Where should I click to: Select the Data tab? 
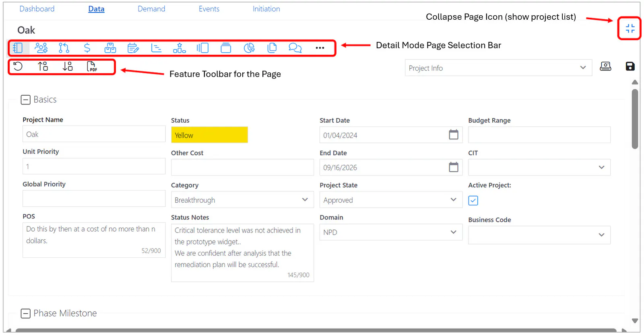coord(96,9)
